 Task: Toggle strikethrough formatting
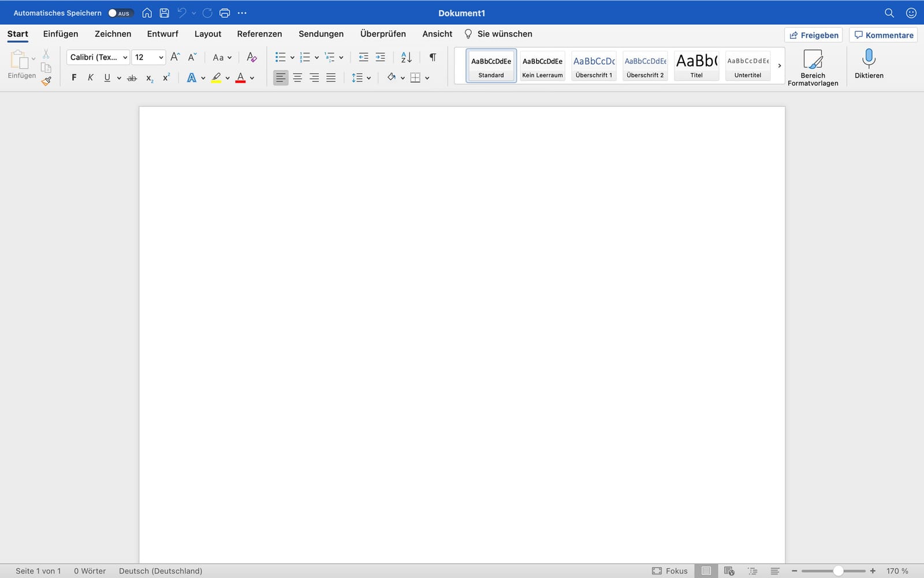132,77
